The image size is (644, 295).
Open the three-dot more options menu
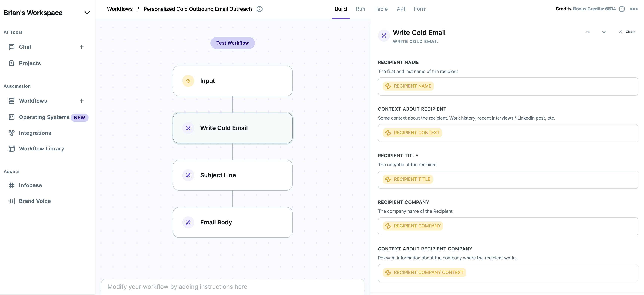point(634,9)
